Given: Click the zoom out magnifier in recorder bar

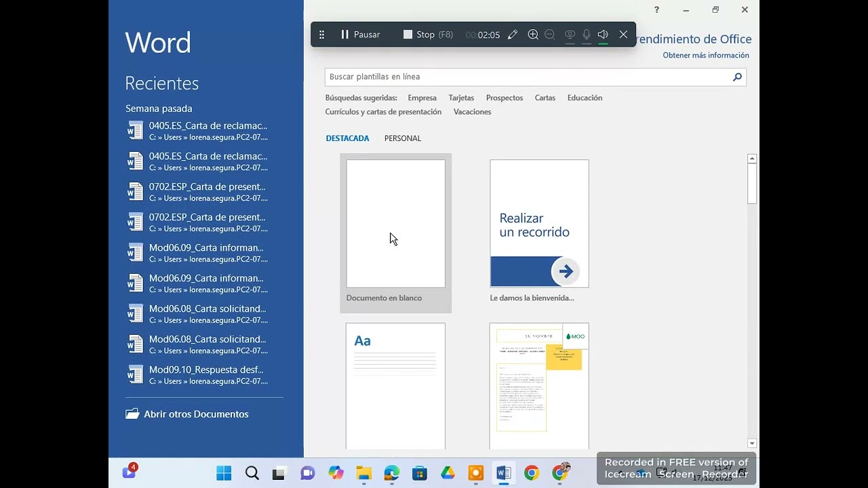Looking at the screenshot, I should (x=550, y=35).
